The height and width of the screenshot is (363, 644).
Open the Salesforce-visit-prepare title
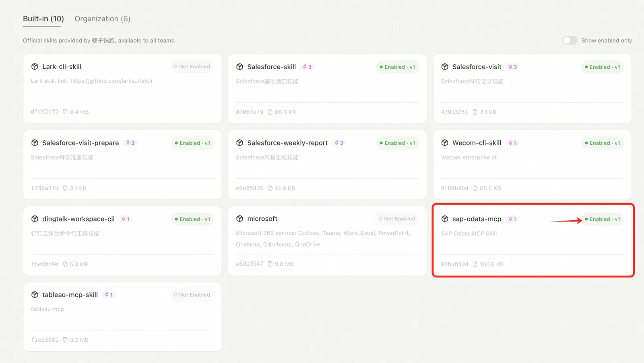coord(80,143)
